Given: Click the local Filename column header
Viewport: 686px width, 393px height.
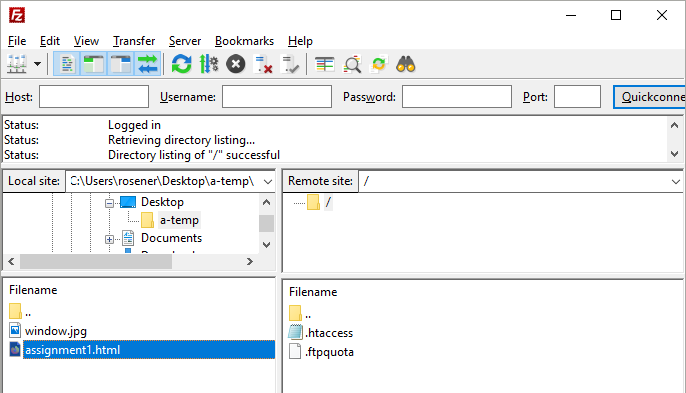Looking at the screenshot, I should click(x=33, y=290).
